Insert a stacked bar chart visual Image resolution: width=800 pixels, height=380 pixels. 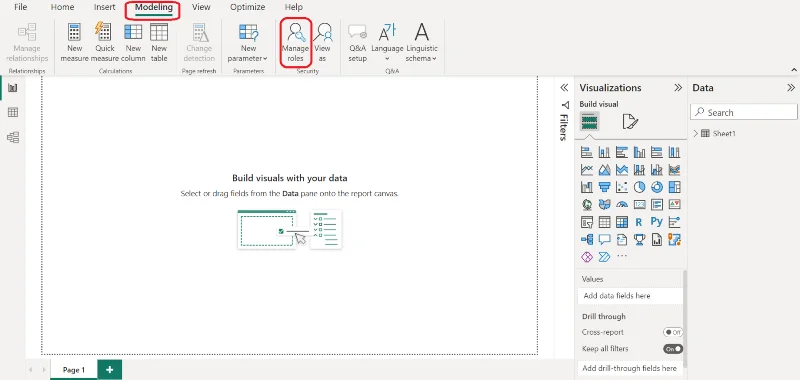[587, 152]
